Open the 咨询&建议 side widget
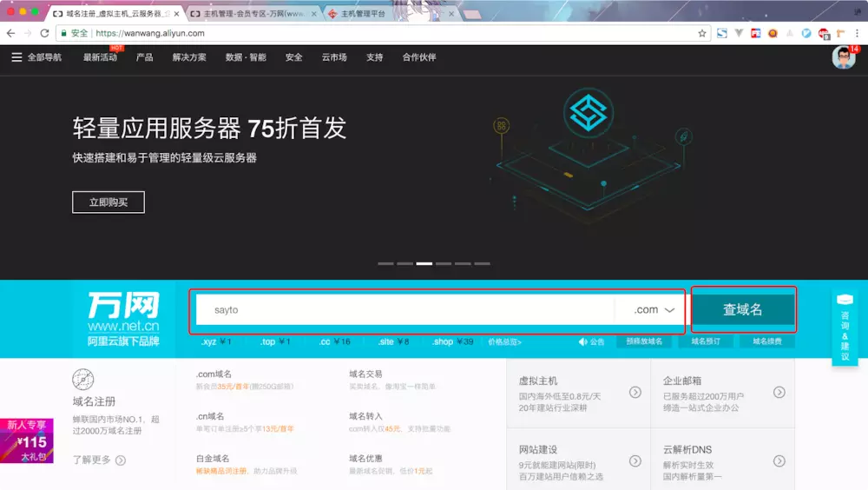This screenshot has width=868, height=490. tap(845, 328)
